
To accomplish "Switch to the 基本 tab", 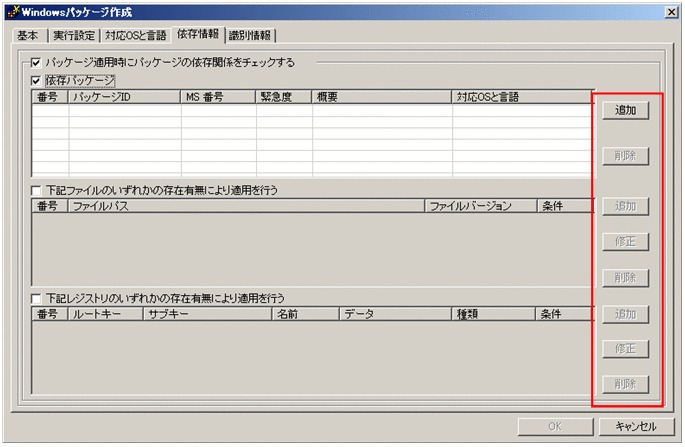I will pos(29,35).
